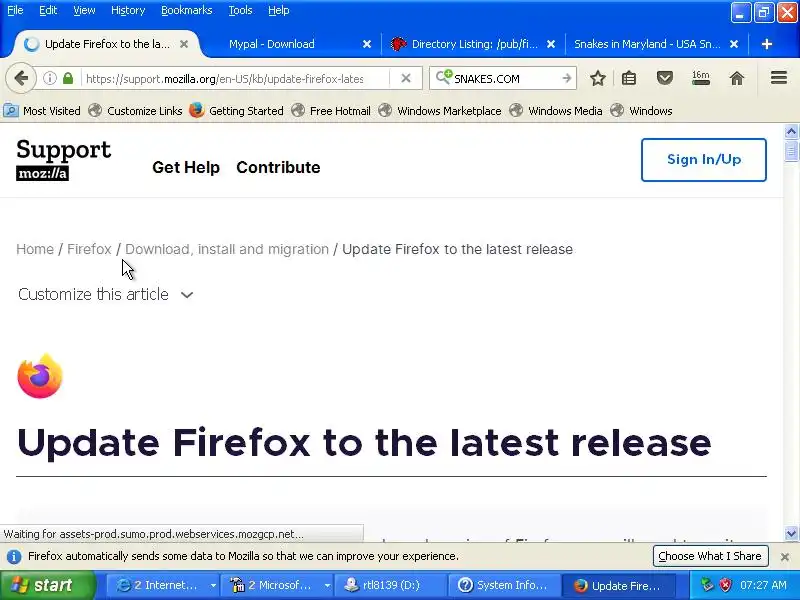
Task: Click the search engine magnifier icon
Action: click(443, 78)
